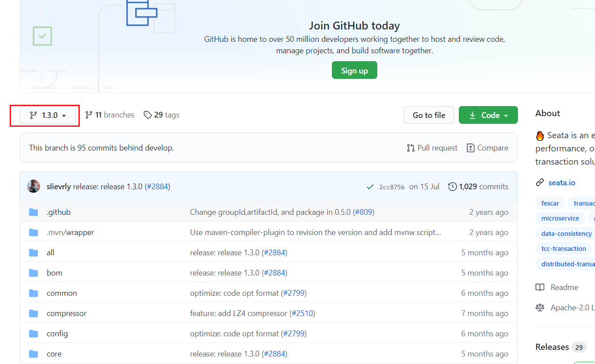Select the fescar topic tag

coord(550,203)
